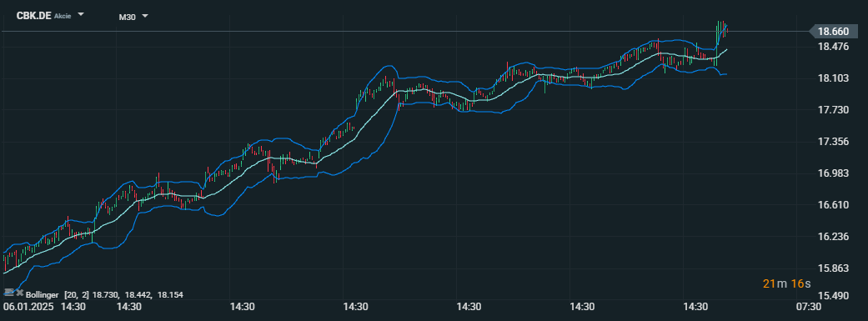Image resolution: width=868 pixels, height=321 pixels.
Task: Open Bollinger indicator settings menu icon
Action: 9,292
